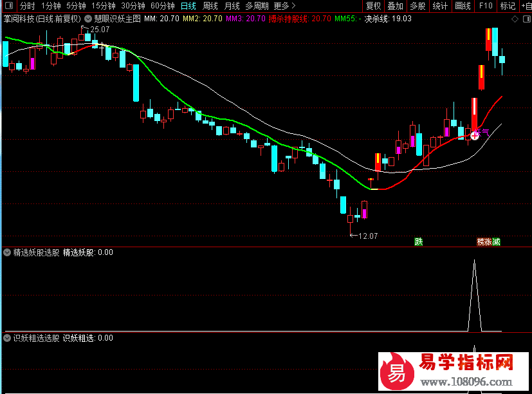
Task: Toggle the 复权 price adjustment button
Action: pos(373,6)
